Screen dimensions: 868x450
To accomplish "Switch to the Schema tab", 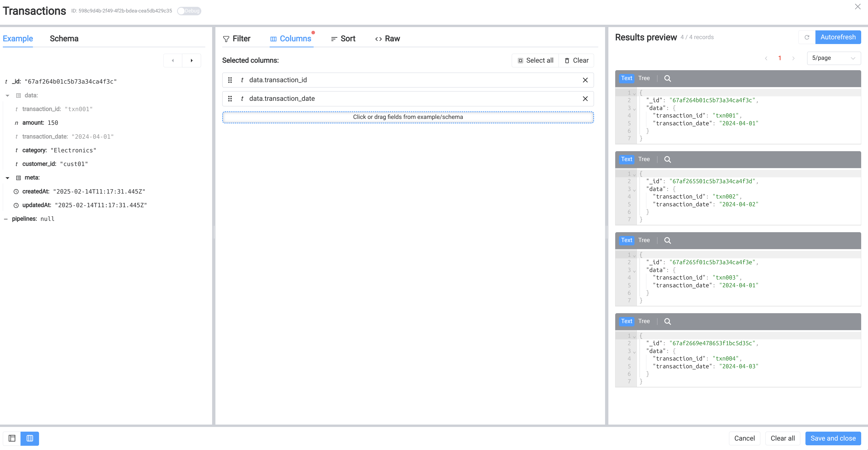I will [x=64, y=38].
